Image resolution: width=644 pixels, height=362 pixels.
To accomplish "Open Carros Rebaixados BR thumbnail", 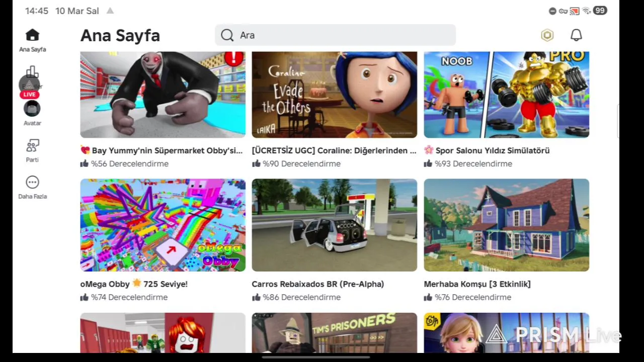I will coord(334,225).
